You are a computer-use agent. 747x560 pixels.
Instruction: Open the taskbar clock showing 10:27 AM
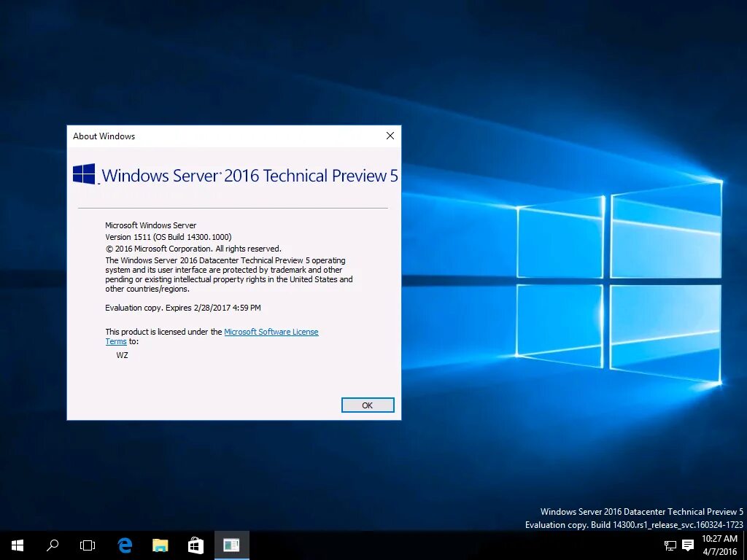[719, 545]
